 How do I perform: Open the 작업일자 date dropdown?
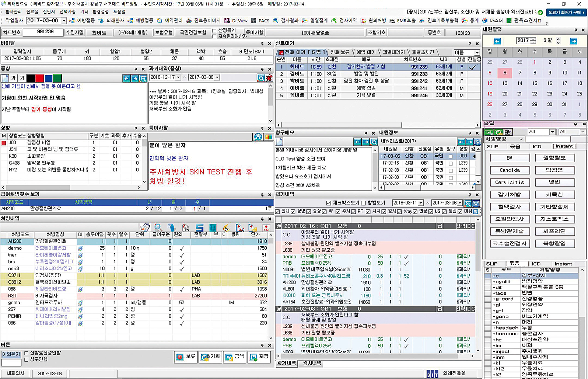tap(64, 21)
